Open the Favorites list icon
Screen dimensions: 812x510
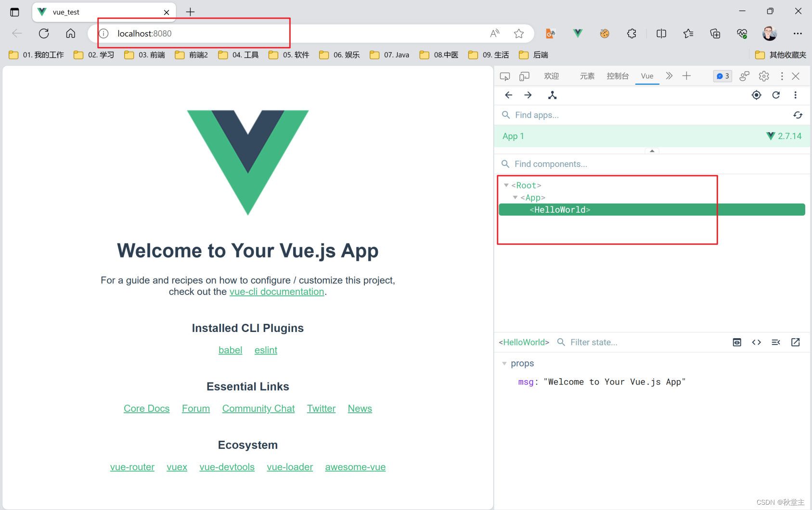[688, 33]
